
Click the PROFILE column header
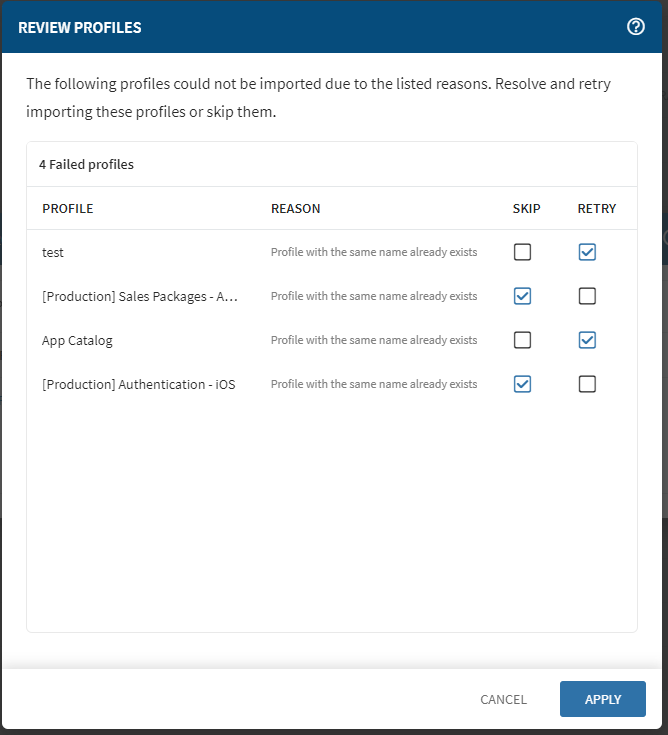pos(67,209)
